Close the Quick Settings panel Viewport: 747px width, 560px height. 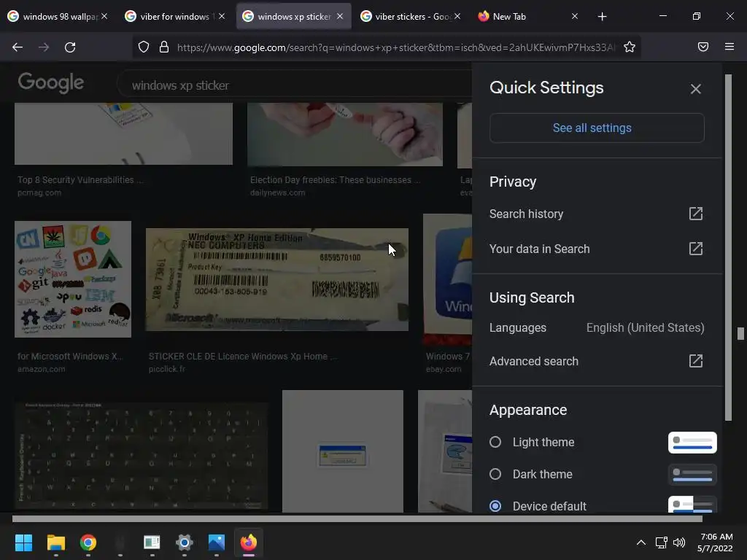pyautogui.click(x=695, y=89)
